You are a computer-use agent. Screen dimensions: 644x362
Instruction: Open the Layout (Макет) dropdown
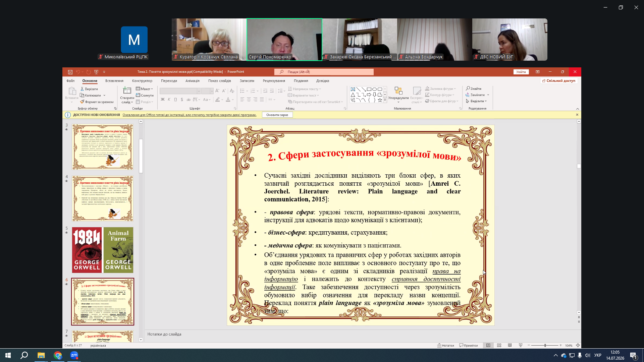[145, 89]
